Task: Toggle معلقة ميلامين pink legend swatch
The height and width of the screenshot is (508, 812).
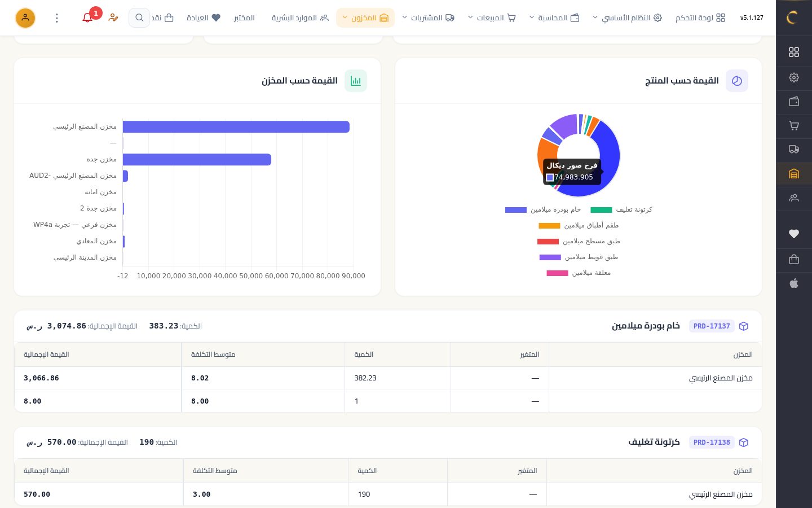Action: [557, 273]
